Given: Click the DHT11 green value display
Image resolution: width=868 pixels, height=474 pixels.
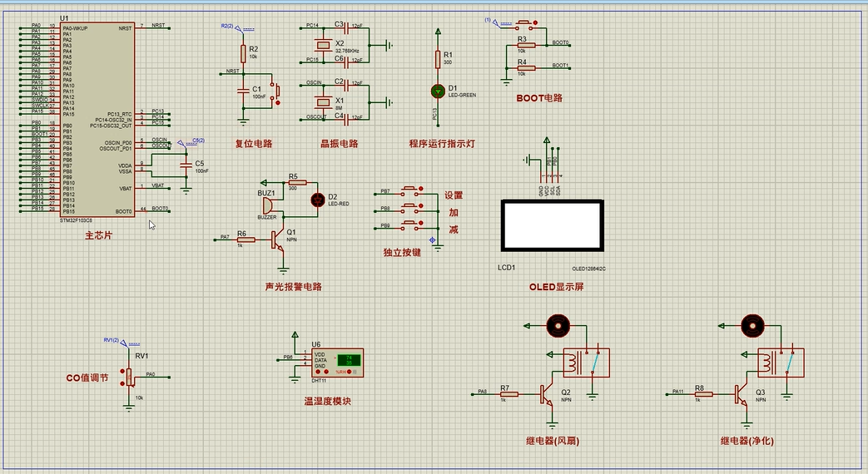Looking at the screenshot, I should coord(349,360).
